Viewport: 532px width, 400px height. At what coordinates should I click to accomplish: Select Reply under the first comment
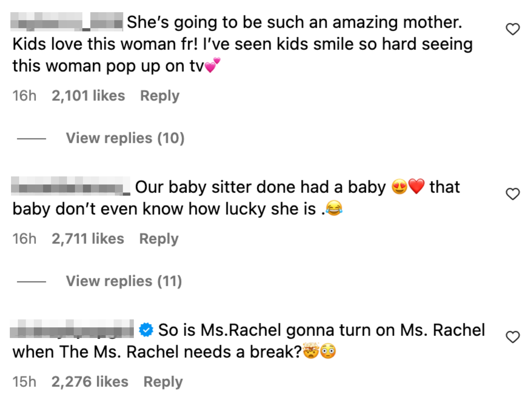[161, 95]
